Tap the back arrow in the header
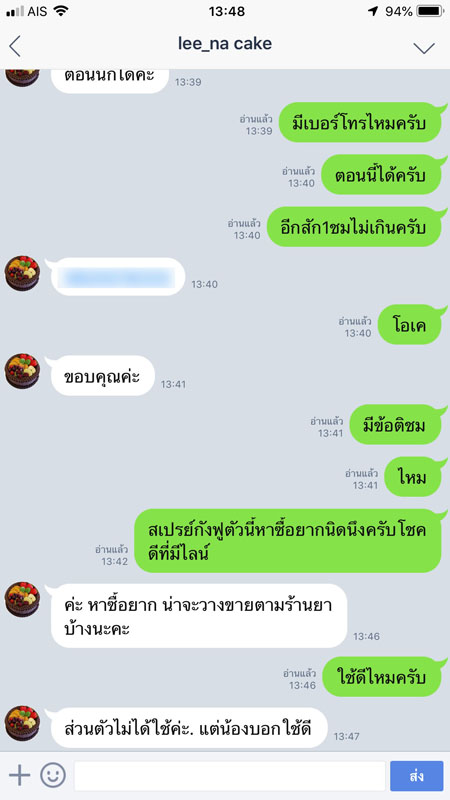Image resolution: width=450 pixels, height=800 pixels. pos(15,46)
